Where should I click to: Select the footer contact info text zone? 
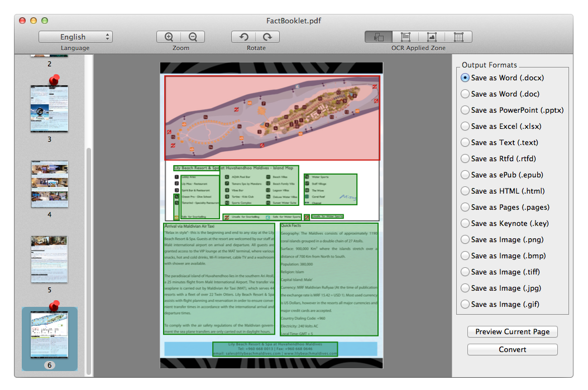pos(275,349)
